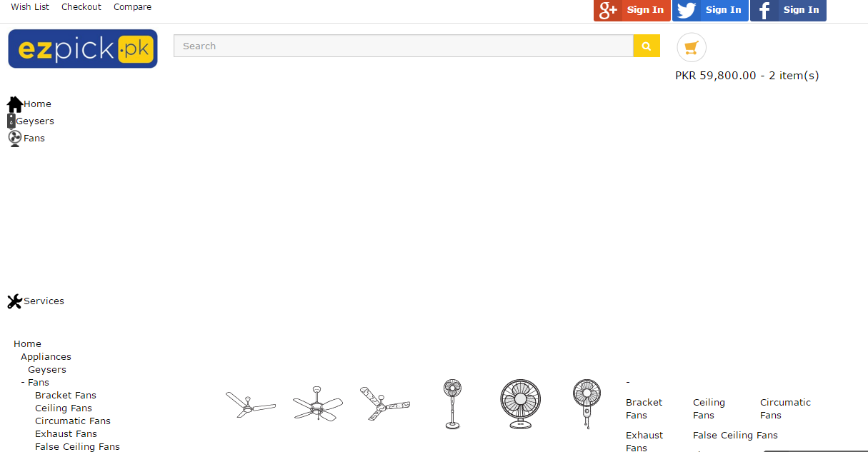The width and height of the screenshot is (868, 452).
Task: Click the Home house icon
Action: click(14, 104)
